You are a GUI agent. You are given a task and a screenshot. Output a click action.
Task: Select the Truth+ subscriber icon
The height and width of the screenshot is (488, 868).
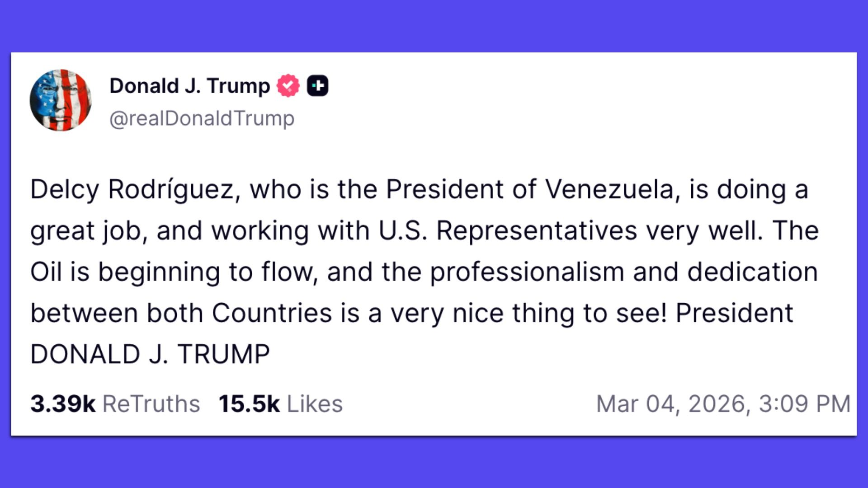318,85
